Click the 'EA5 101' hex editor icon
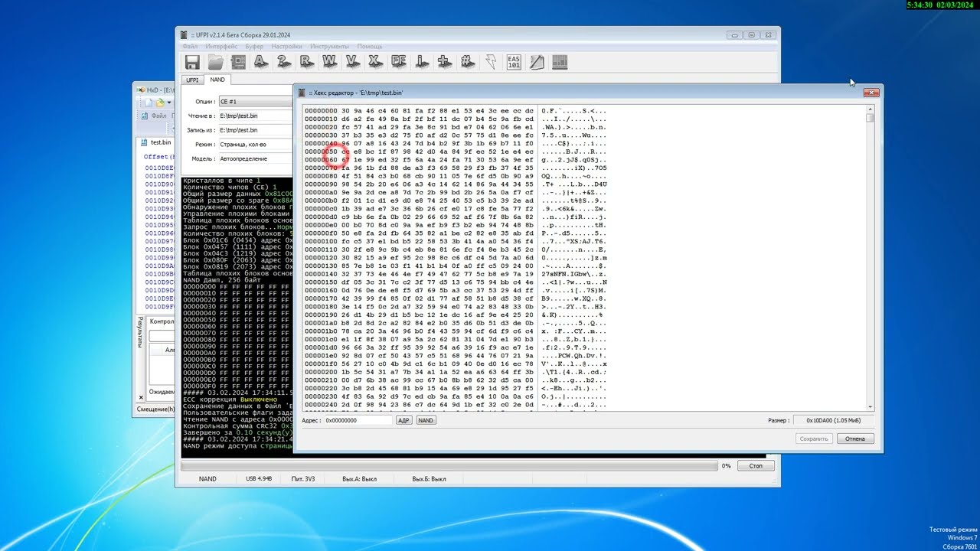980x551 pixels. click(514, 62)
